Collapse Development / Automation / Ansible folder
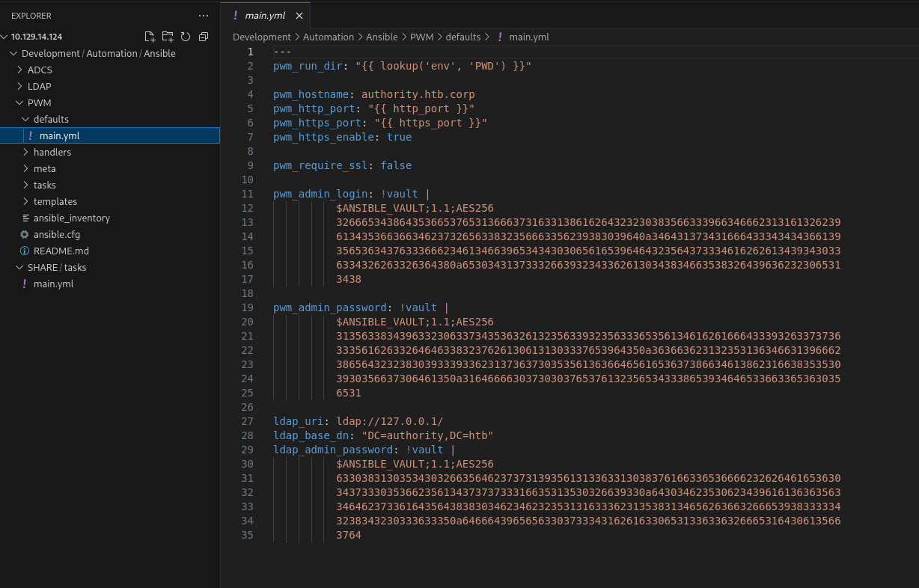This screenshot has height=588, width=919. tap(13, 53)
